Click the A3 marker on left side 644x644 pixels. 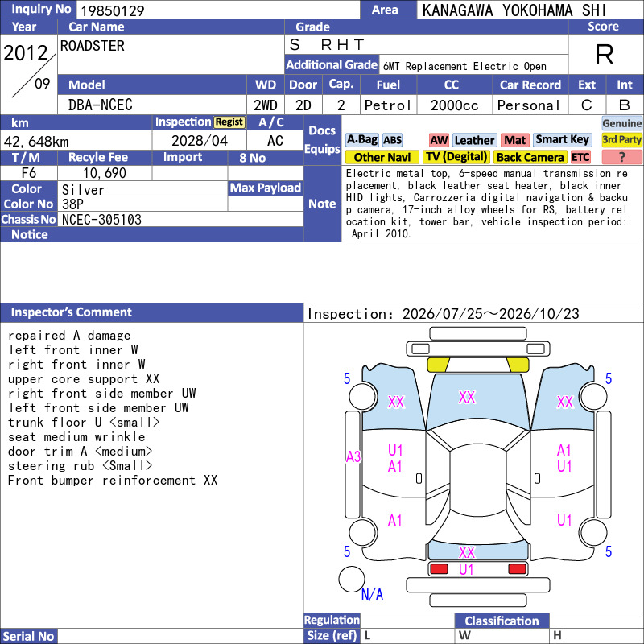[353, 456]
